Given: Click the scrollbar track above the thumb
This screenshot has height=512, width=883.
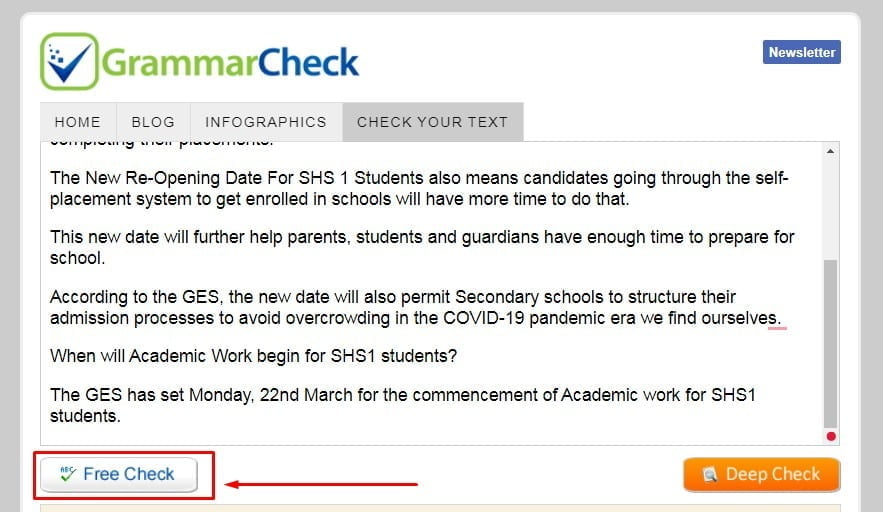Looking at the screenshot, I should tap(830, 208).
